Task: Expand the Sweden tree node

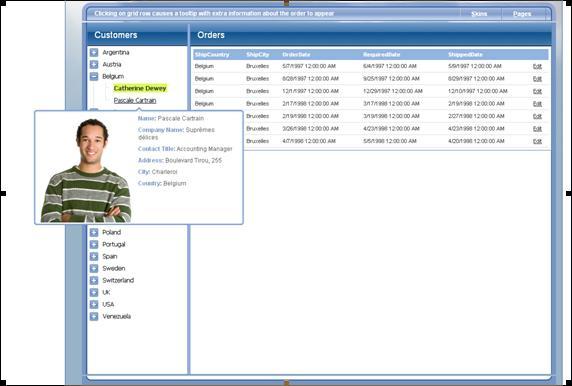Action: pos(94,269)
